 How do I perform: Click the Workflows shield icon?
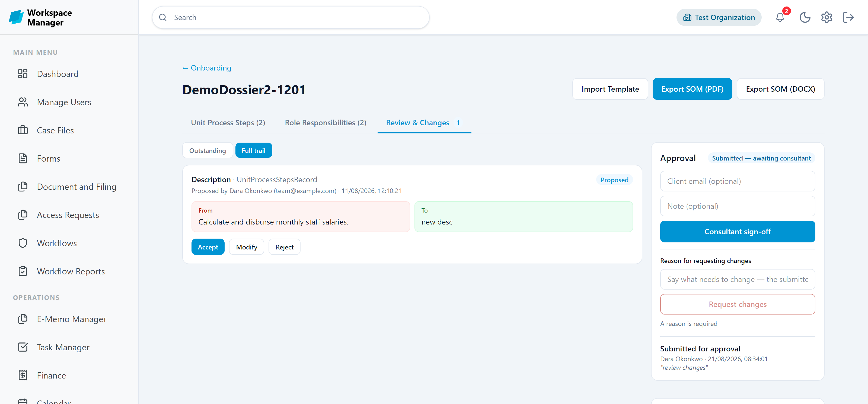click(x=23, y=243)
